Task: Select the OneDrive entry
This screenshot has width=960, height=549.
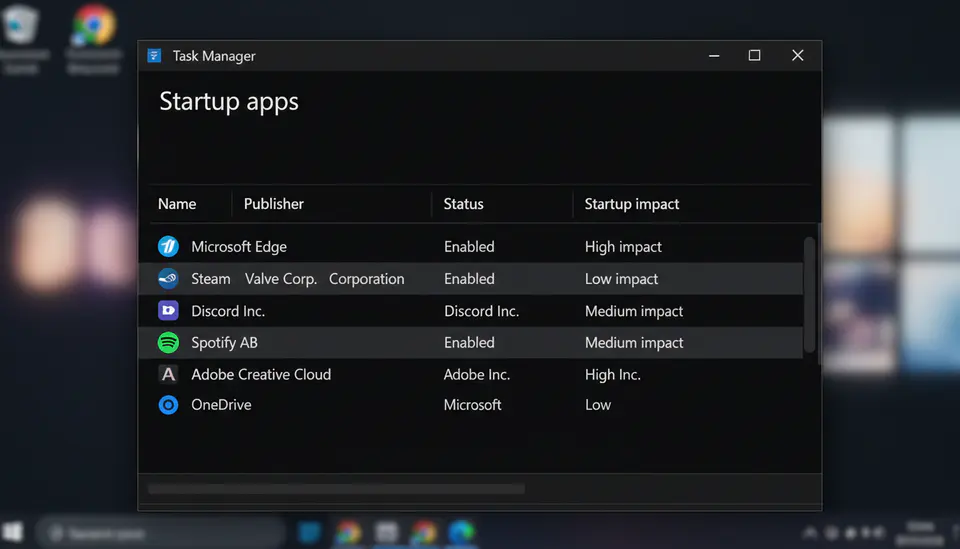Action: pyautogui.click(x=221, y=405)
